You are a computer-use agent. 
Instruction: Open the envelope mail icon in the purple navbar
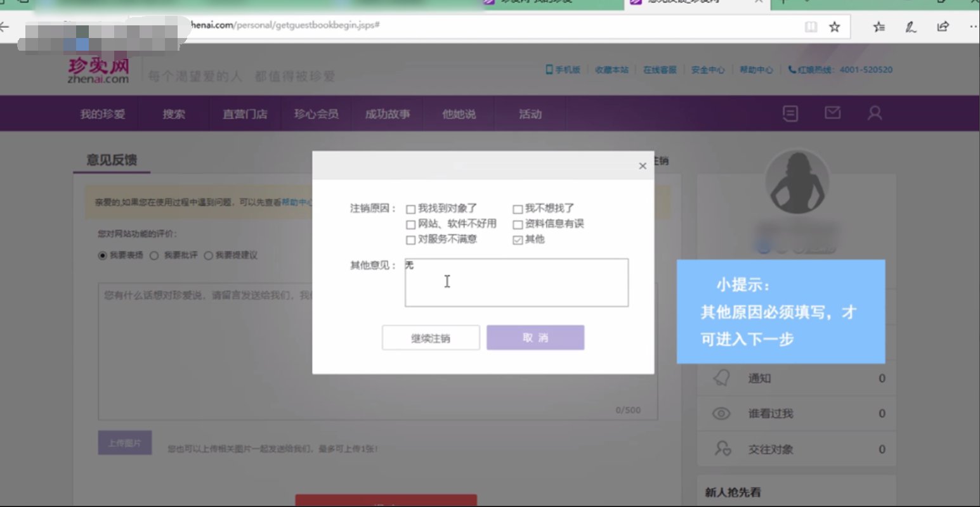click(x=832, y=113)
